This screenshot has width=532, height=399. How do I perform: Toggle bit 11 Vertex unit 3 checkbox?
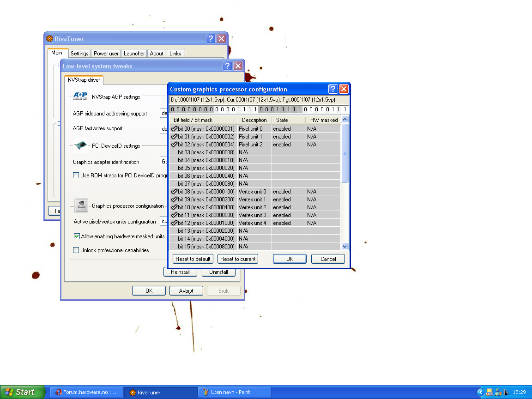coord(175,215)
